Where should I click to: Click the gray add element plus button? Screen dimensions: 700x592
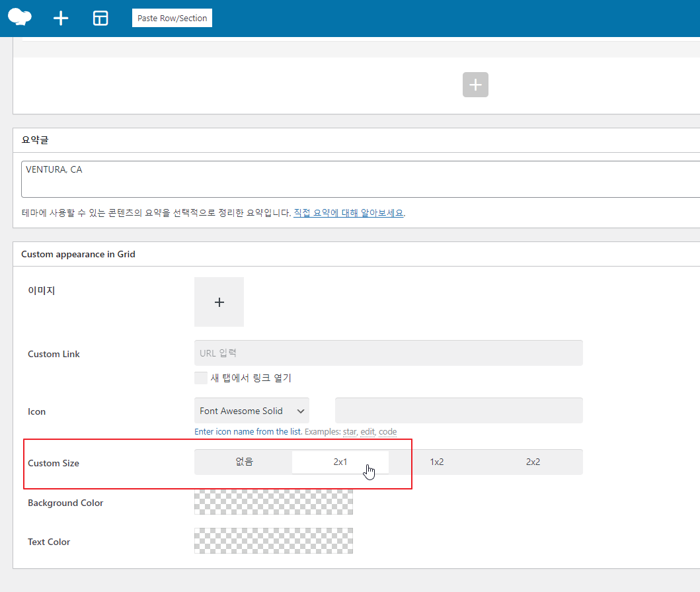[x=475, y=85]
